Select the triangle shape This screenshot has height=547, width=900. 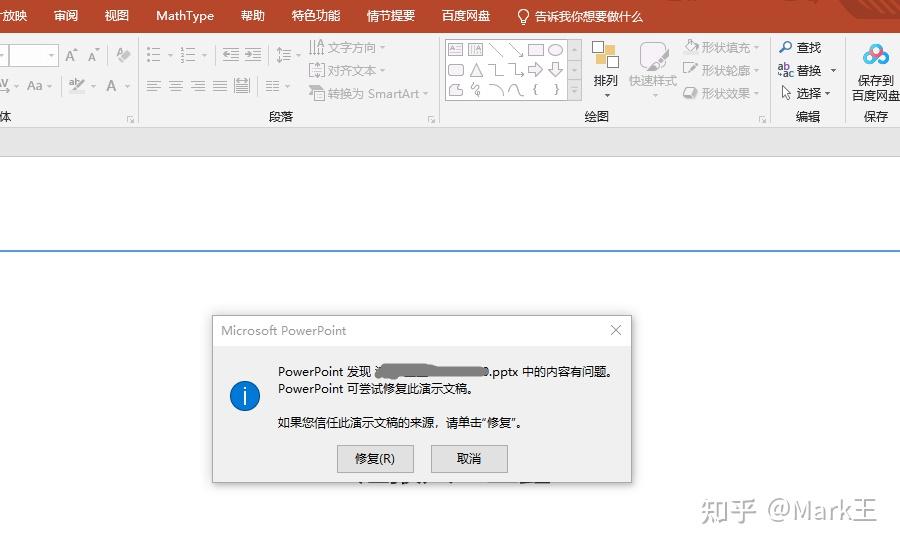pyautogui.click(x=476, y=70)
